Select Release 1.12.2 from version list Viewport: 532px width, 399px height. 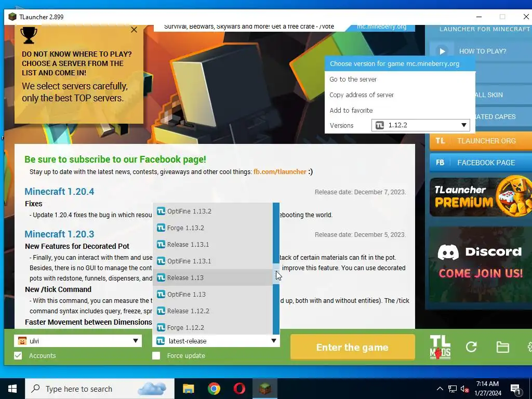point(212,311)
